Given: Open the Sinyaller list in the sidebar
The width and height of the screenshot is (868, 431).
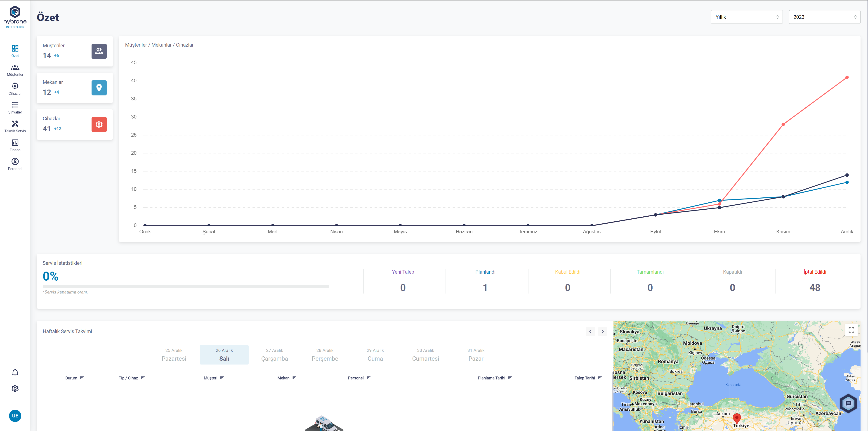Looking at the screenshot, I should coord(15,108).
